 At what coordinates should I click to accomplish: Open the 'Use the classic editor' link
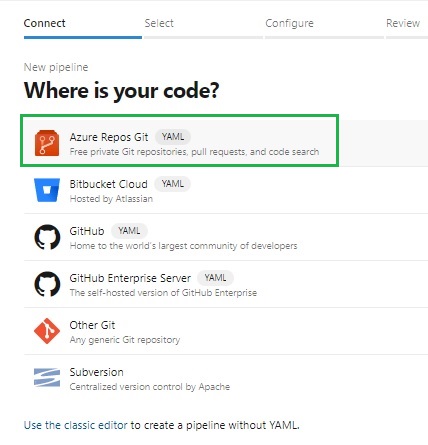(x=76, y=425)
